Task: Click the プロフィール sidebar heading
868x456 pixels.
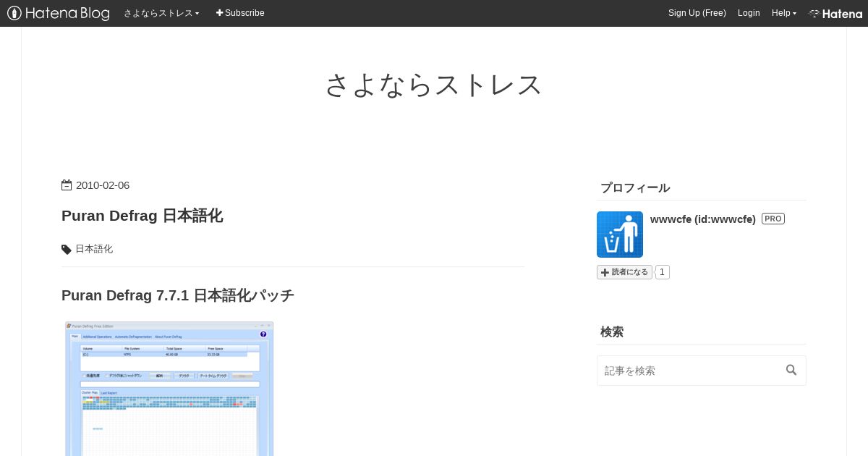Action: [x=635, y=188]
